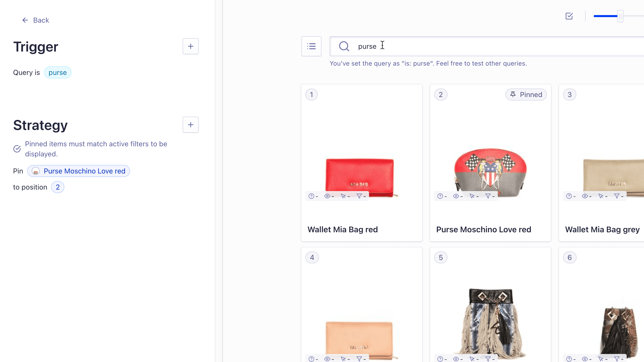Toggle the list view icon button
The width and height of the screenshot is (644, 362).
[x=311, y=46]
